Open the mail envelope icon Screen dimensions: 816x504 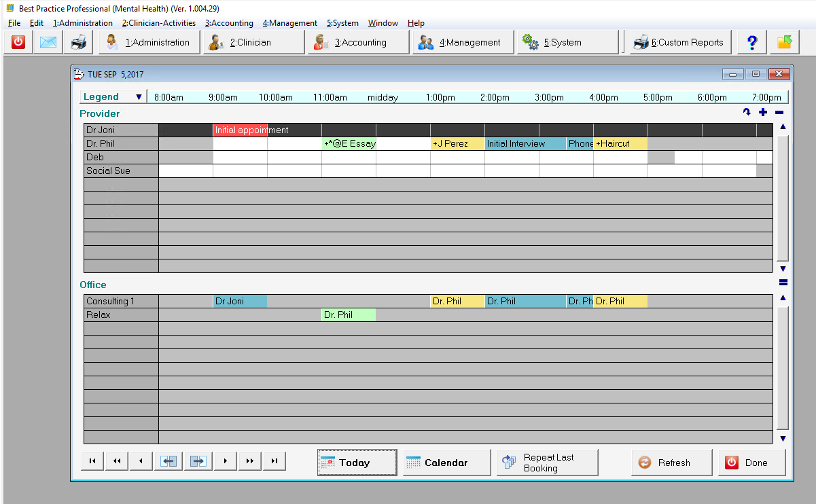pyautogui.click(x=48, y=42)
